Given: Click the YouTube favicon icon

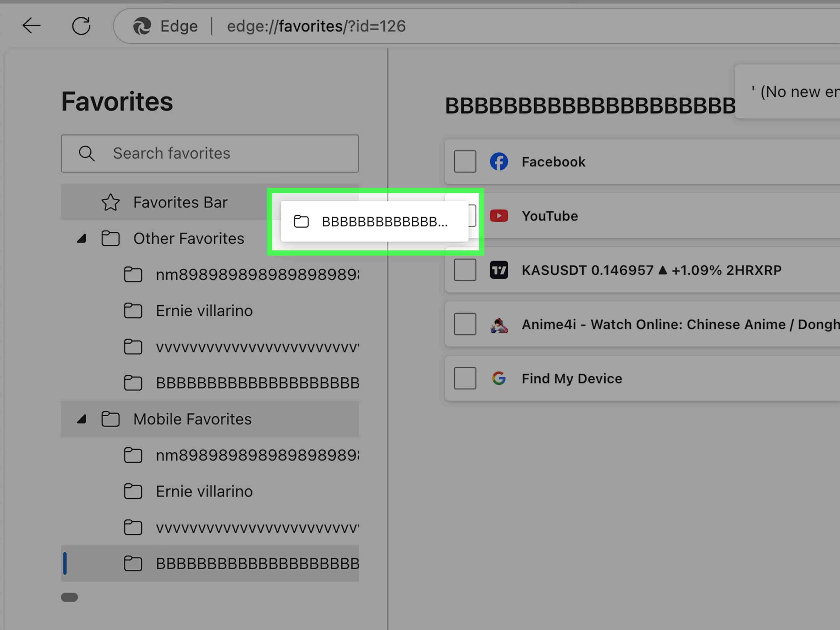Looking at the screenshot, I should pyautogui.click(x=499, y=216).
